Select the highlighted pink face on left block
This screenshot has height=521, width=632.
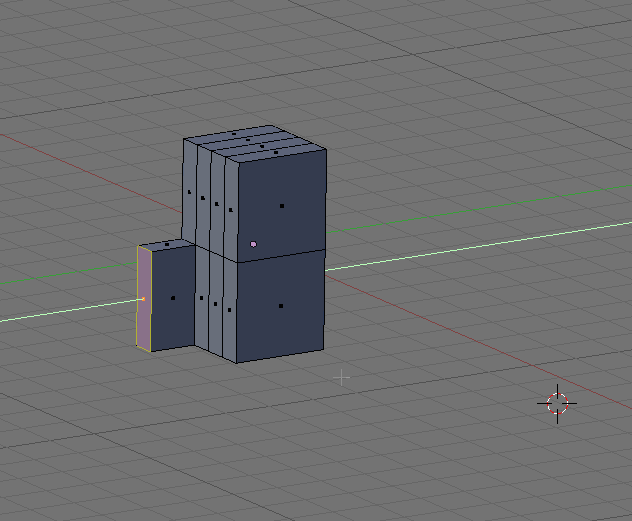coord(144,299)
